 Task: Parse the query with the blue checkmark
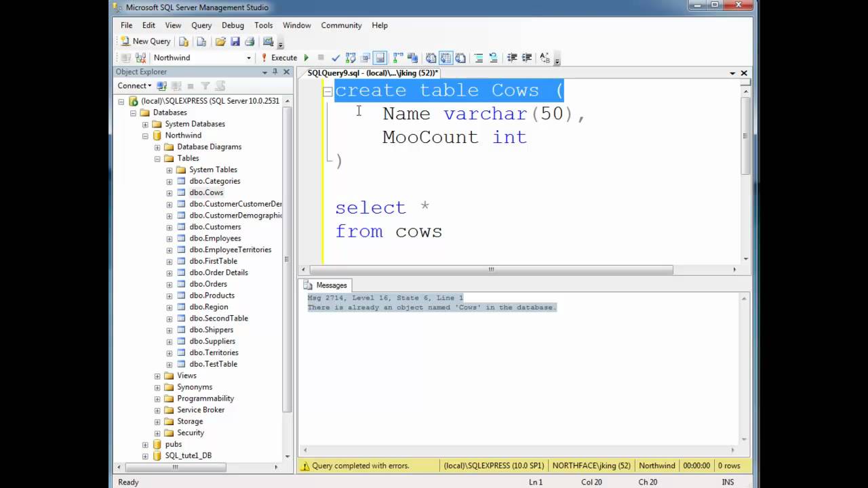point(336,58)
